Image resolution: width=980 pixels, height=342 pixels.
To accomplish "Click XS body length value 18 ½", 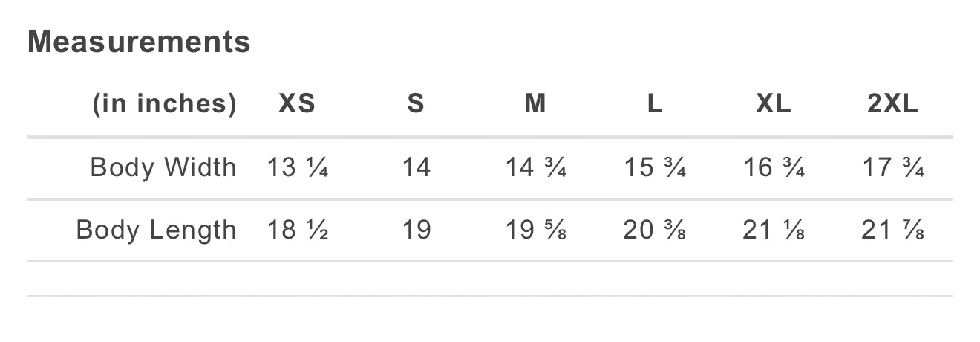I will (x=297, y=230).
